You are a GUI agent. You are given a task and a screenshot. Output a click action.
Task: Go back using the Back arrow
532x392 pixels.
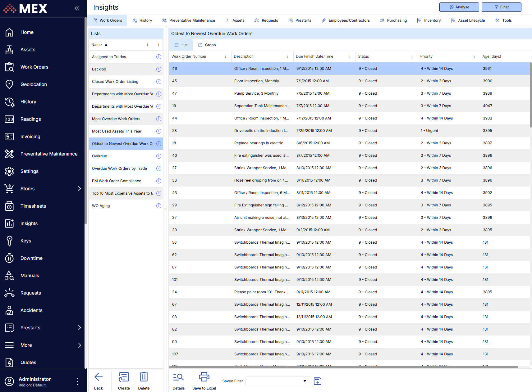[99, 377]
